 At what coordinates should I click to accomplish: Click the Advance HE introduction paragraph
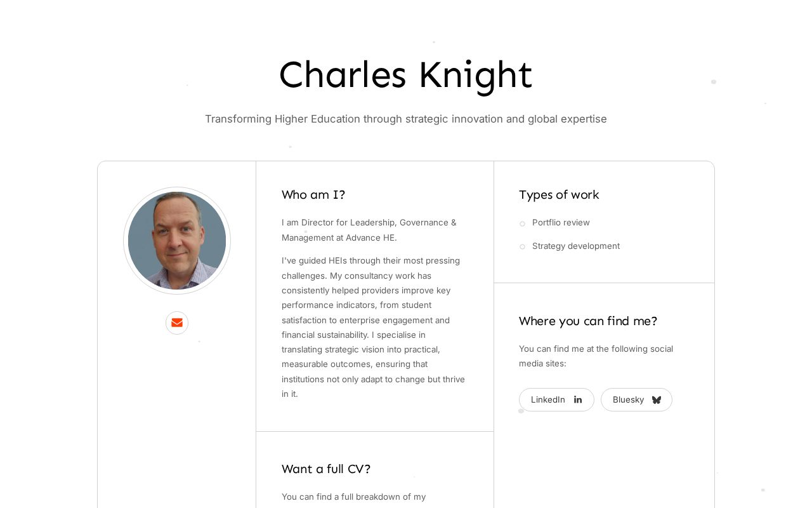tap(369, 230)
